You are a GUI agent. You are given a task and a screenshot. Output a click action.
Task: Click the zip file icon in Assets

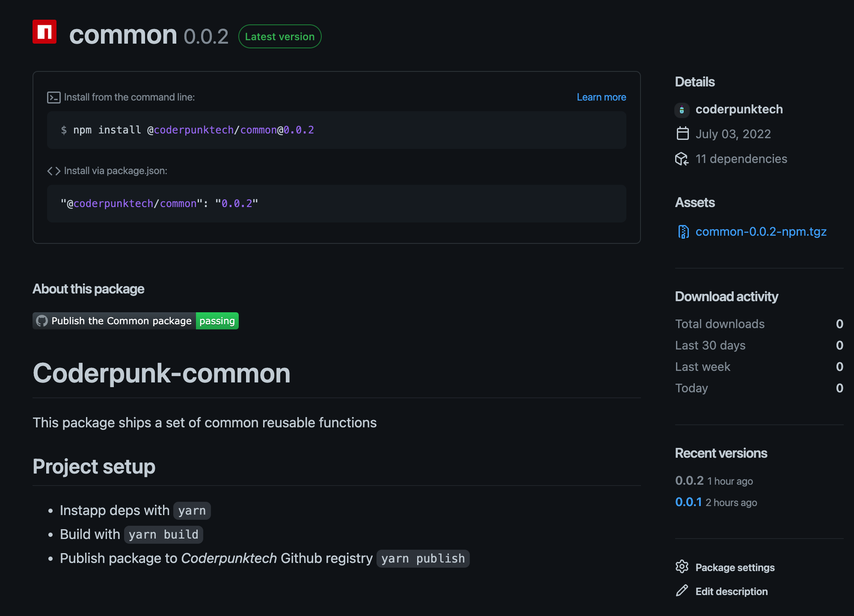[683, 232]
